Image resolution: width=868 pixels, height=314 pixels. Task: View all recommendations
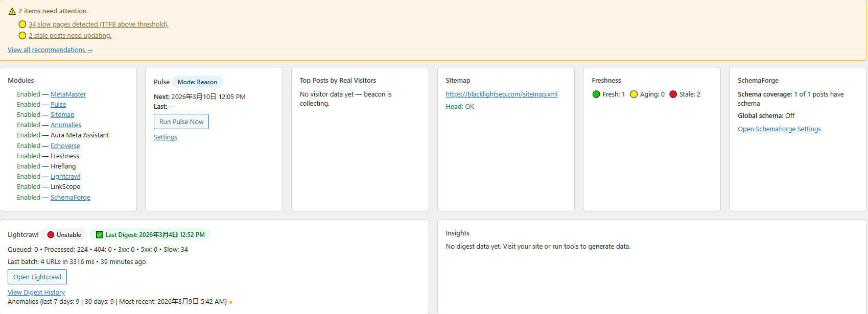[x=50, y=50]
